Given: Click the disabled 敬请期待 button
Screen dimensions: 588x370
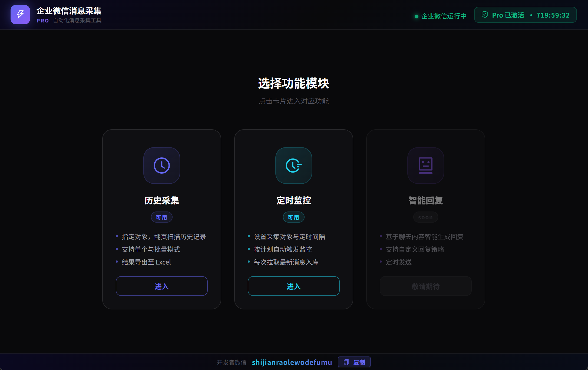Looking at the screenshot, I should tap(426, 286).
